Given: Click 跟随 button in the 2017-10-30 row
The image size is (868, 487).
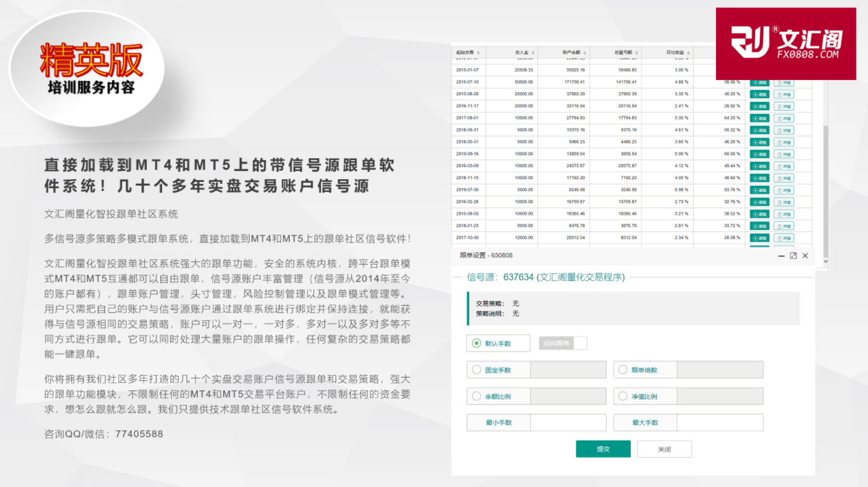Looking at the screenshot, I should 759,238.
